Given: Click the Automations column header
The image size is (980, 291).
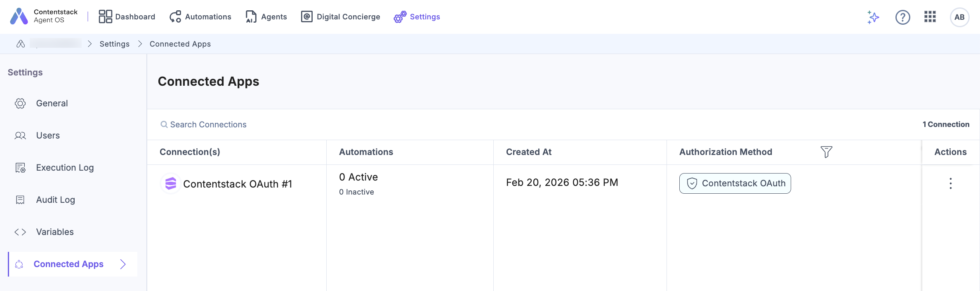Looking at the screenshot, I should point(366,152).
